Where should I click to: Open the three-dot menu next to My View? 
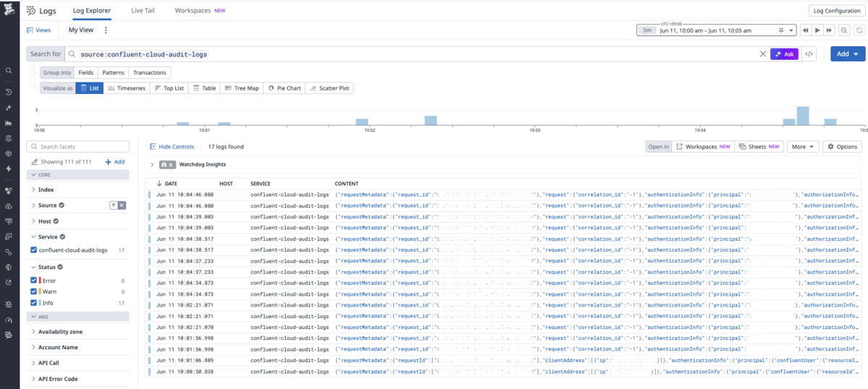point(106,30)
